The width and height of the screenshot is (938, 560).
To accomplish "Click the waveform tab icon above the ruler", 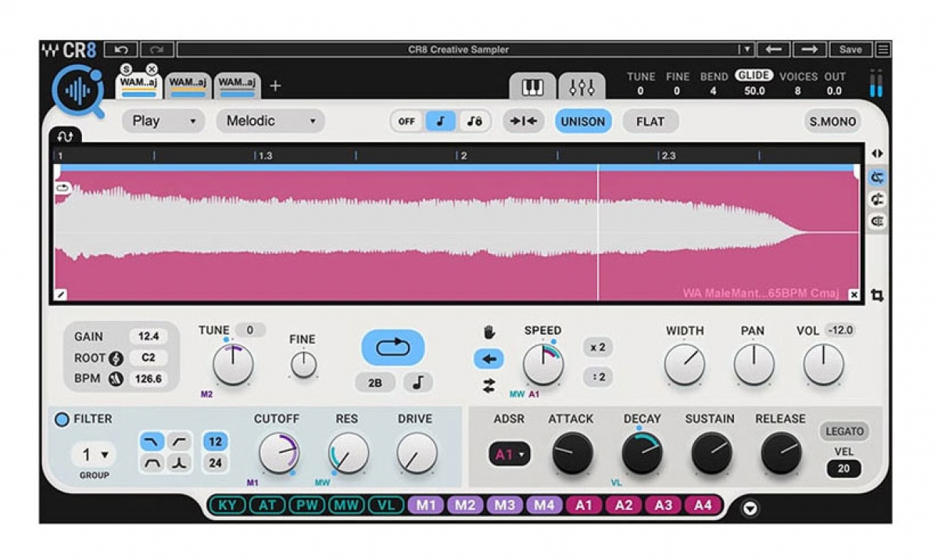I will (65, 136).
